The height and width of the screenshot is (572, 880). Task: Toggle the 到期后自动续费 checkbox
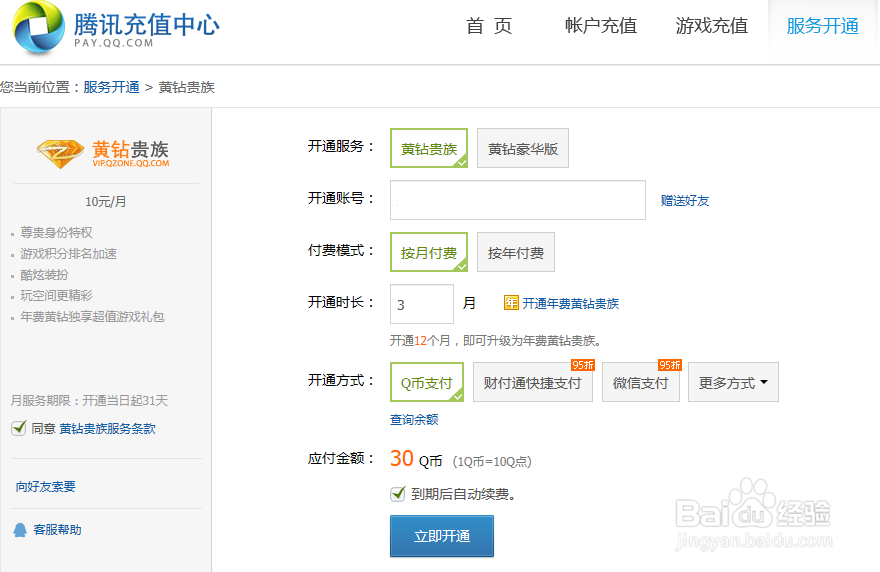pos(397,494)
